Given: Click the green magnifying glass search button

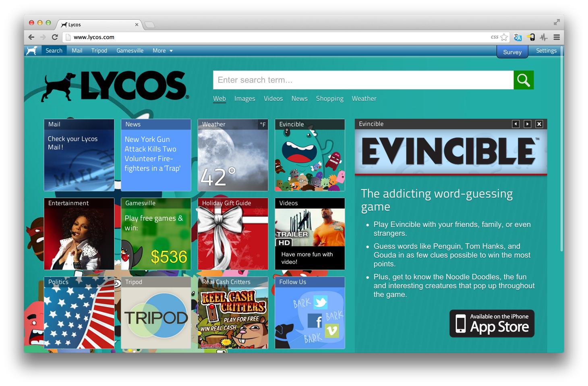Looking at the screenshot, I should 523,80.
